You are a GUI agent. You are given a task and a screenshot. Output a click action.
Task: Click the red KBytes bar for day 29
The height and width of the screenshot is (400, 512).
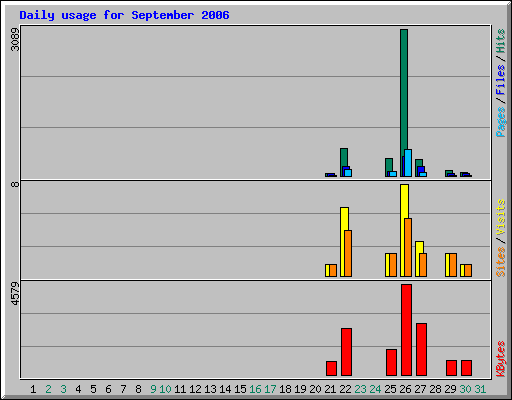tap(452, 368)
